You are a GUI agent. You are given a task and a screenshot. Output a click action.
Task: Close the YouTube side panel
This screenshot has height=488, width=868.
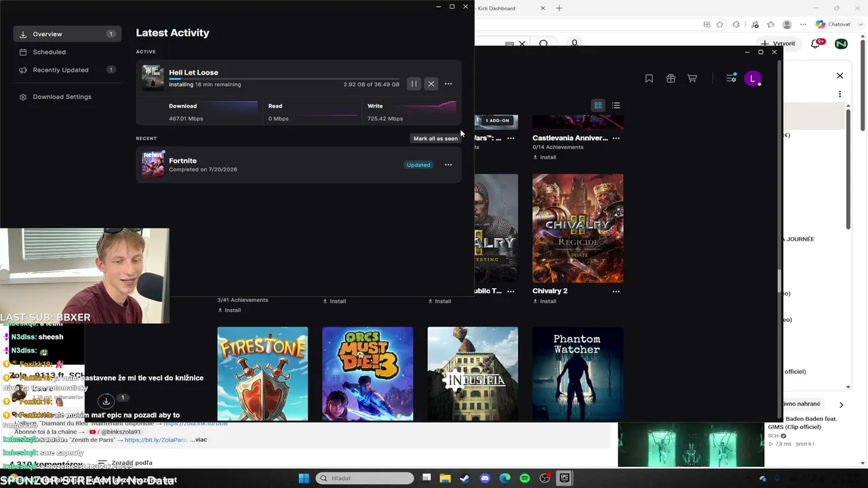[840, 76]
